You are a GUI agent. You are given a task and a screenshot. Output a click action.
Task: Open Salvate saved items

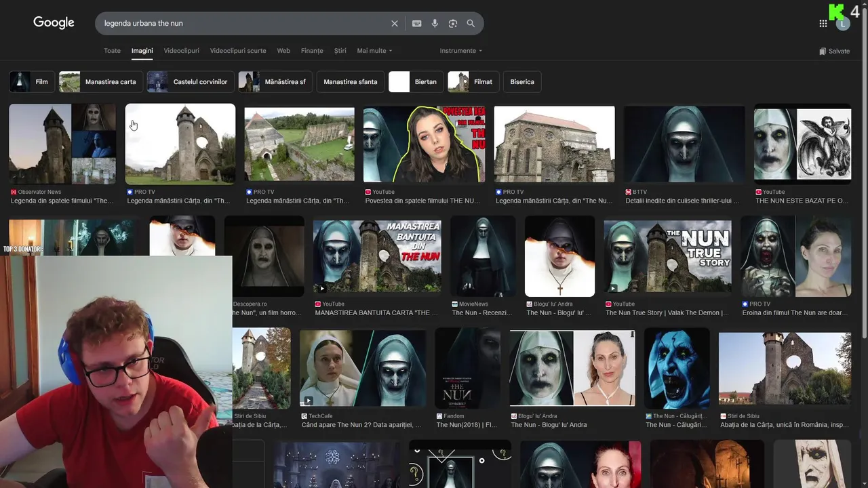pyautogui.click(x=834, y=51)
